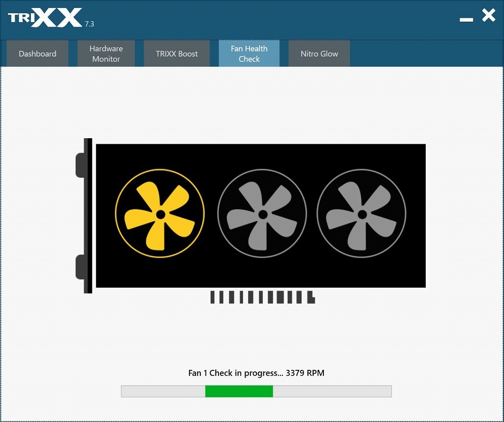The width and height of the screenshot is (504, 422).
Task: Click the fan check progress bar
Action: tap(256, 391)
